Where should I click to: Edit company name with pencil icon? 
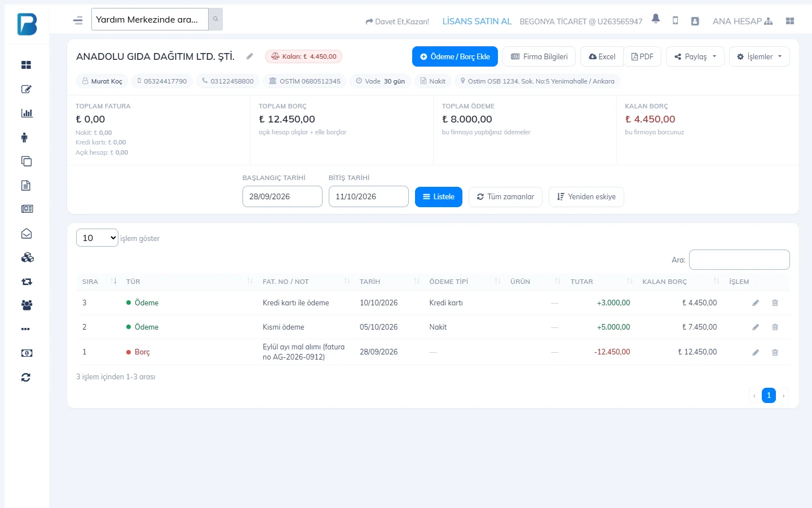250,56
